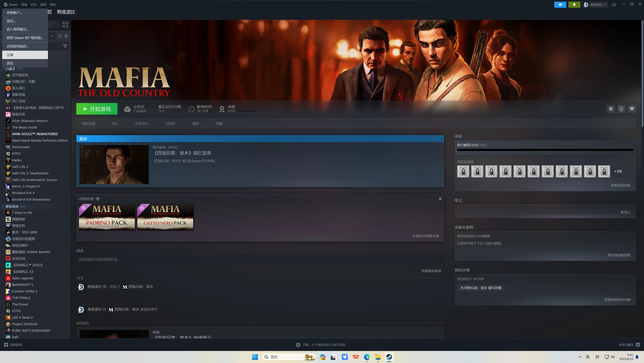Click the game info icon
This screenshot has height=363, width=644.
[x=621, y=109]
